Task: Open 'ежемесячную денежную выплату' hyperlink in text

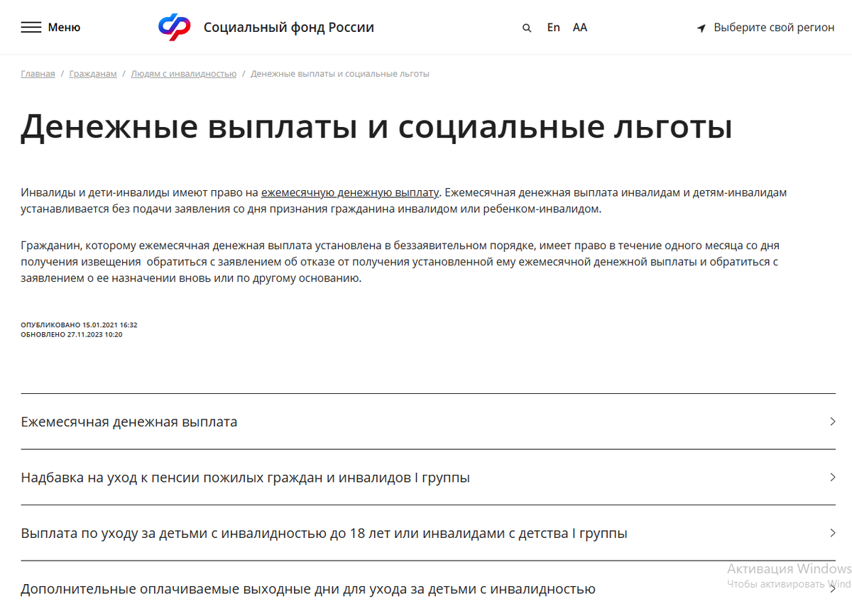Action: [x=351, y=192]
